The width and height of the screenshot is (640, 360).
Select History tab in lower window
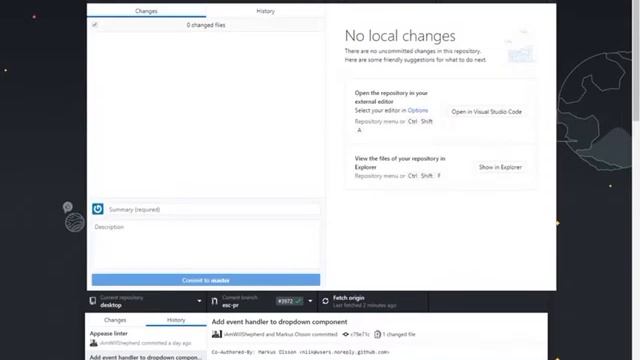coord(176,320)
